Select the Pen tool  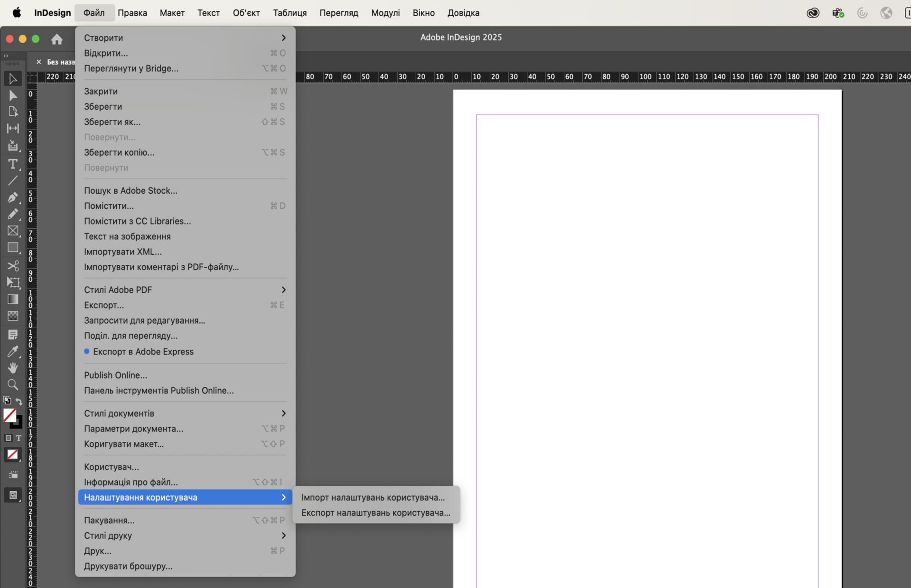pyautogui.click(x=13, y=197)
